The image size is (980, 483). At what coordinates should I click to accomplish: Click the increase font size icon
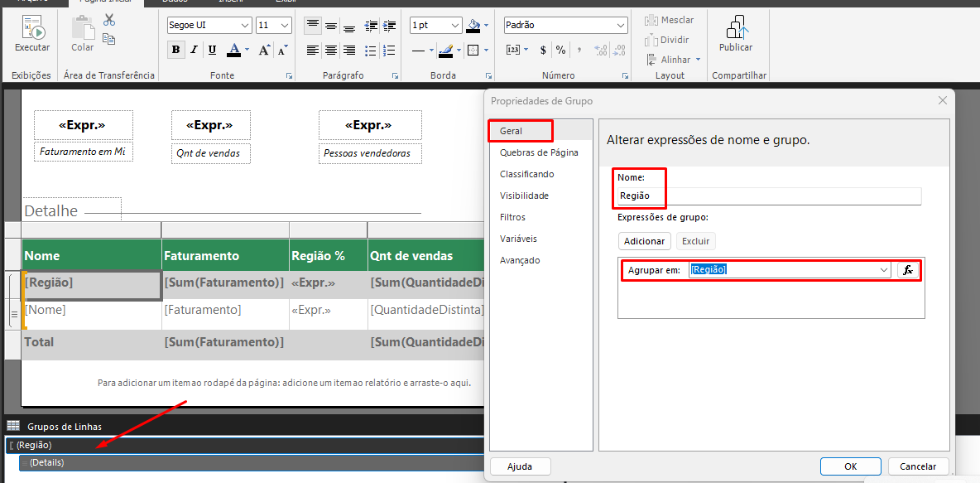264,51
